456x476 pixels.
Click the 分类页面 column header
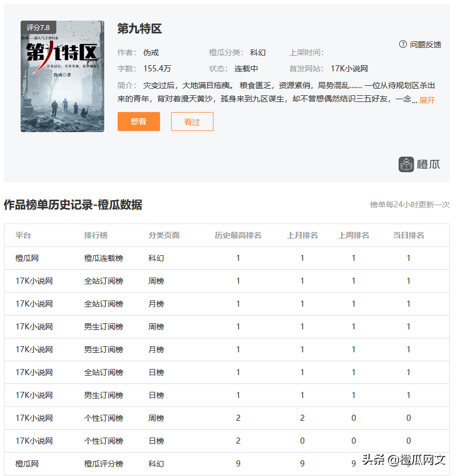coord(164,235)
